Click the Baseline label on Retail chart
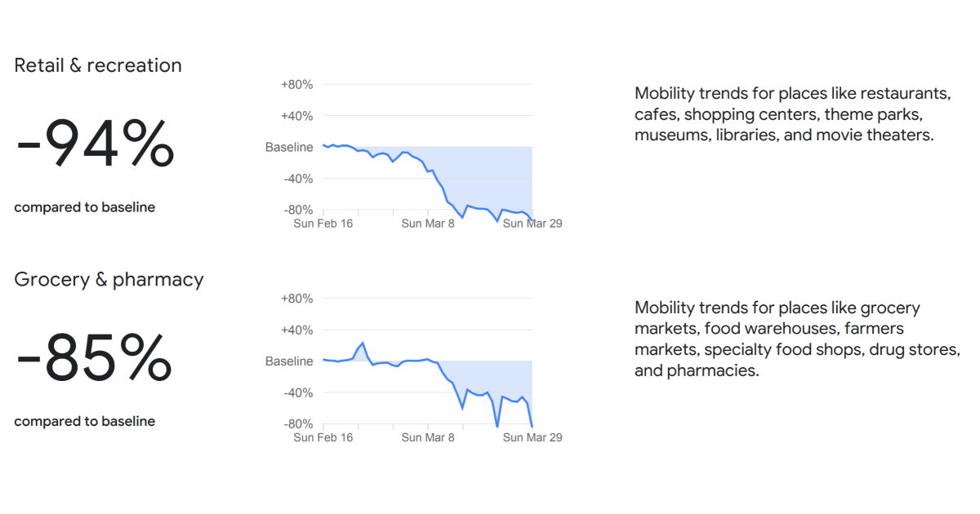Viewport: 980px width, 514px height. (289, 148)
